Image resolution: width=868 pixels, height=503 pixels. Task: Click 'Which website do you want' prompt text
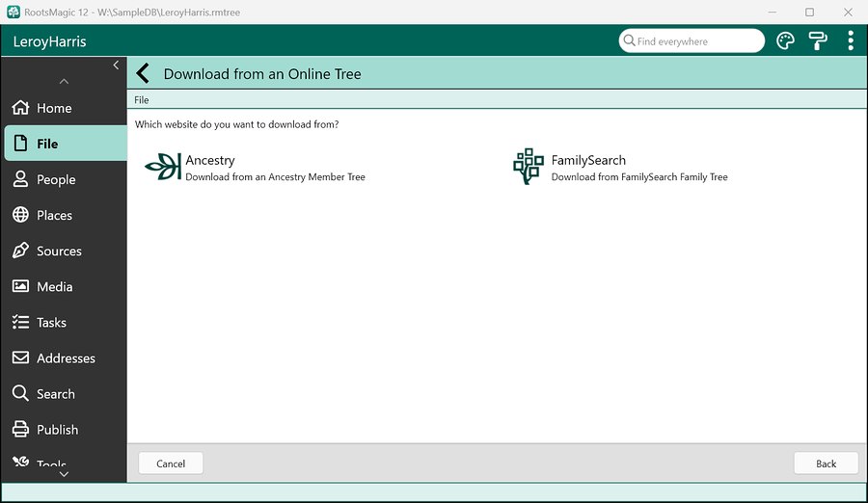click(x=237, y=124)
